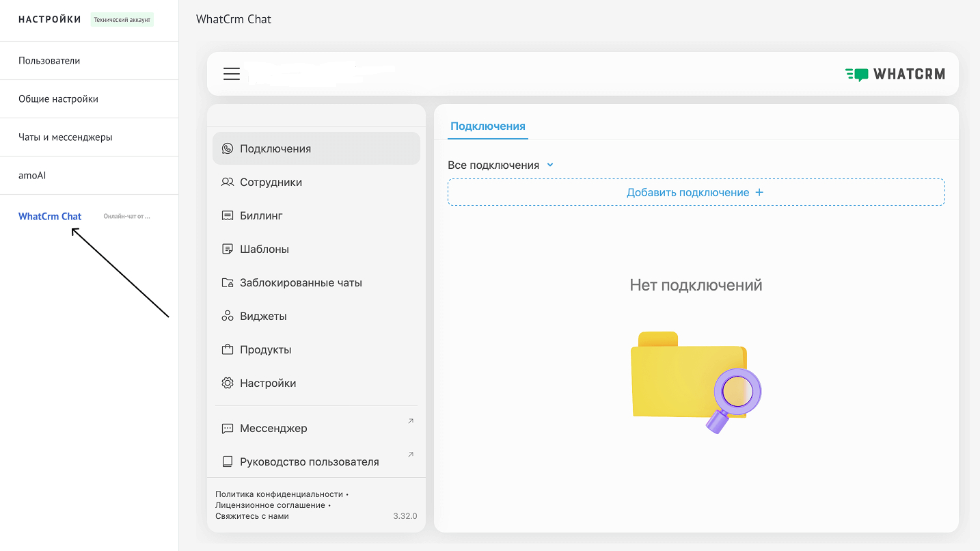Click the Продукты bag icon
Screen dimensions: 980x551
pos(228,349)
